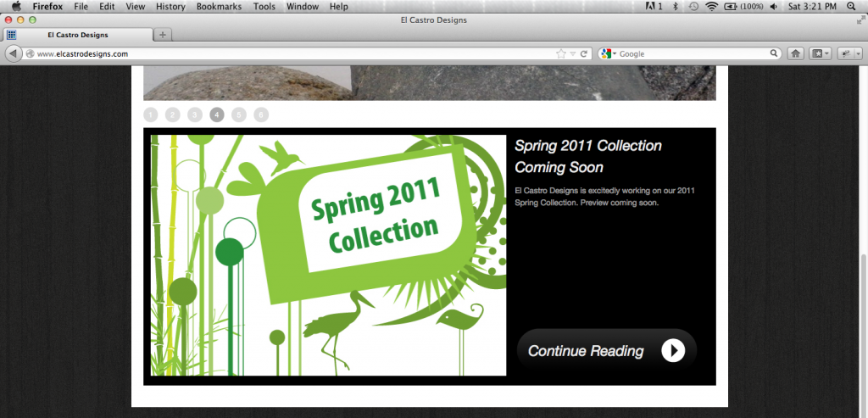The image size is (868, 418).
Task: Click the rocks slideshow image at top
Action: [430, 83]
